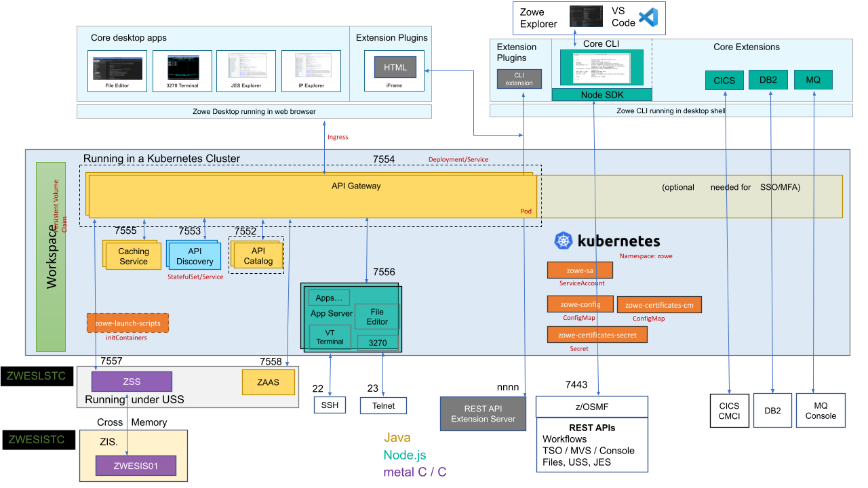Image resolution: width=868 pixels, height=488 pixels.
Task: Click the HTML iFrame icon
Action: click(394, 67)
